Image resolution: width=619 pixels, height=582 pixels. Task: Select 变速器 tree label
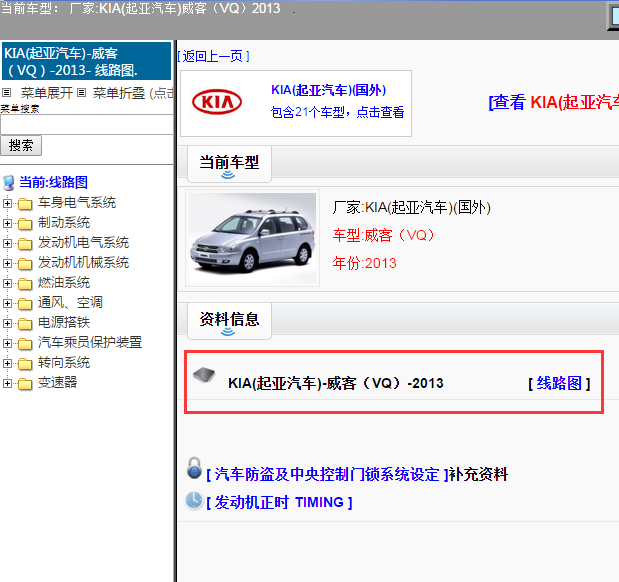tap(57, 383)
